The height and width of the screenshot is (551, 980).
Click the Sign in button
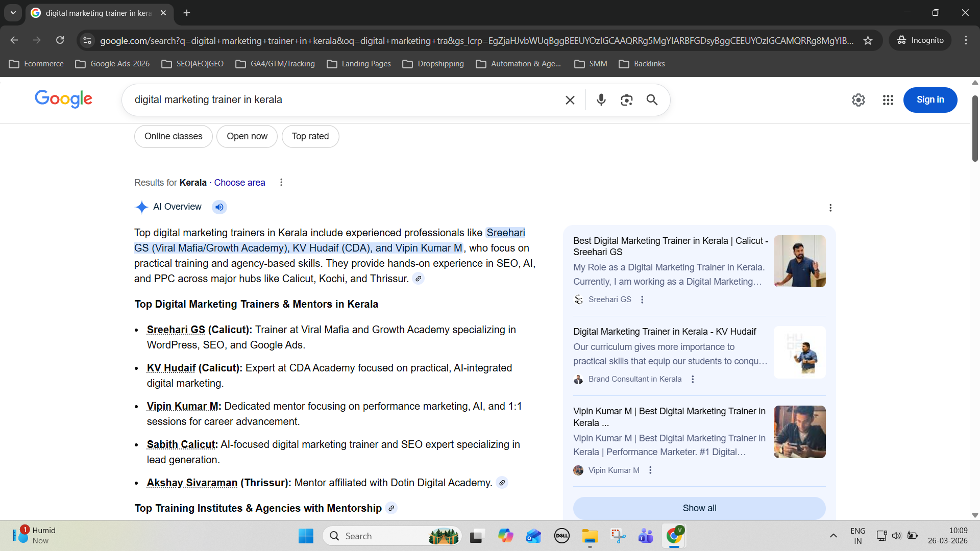point(930,100)
